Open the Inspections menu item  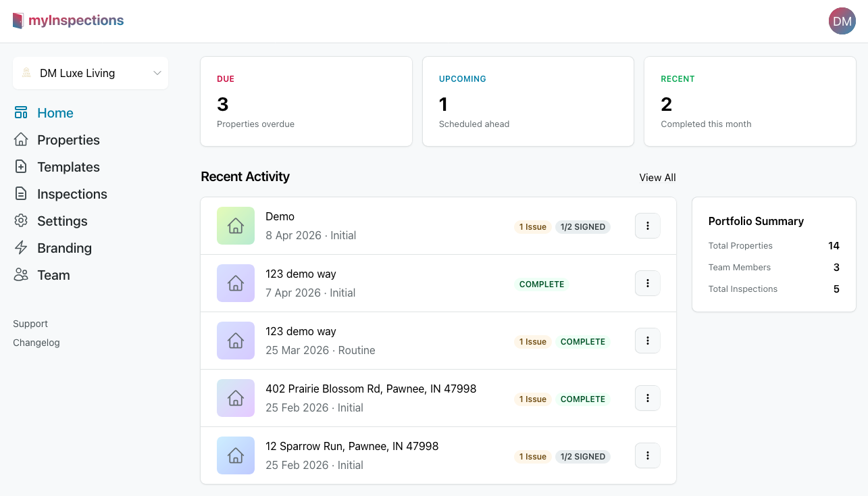point(72,194)
